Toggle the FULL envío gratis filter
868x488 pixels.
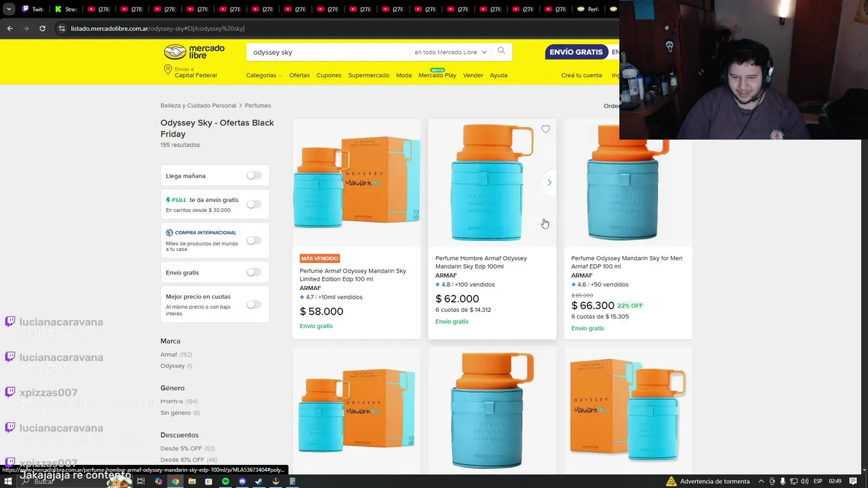click(254, 204)
